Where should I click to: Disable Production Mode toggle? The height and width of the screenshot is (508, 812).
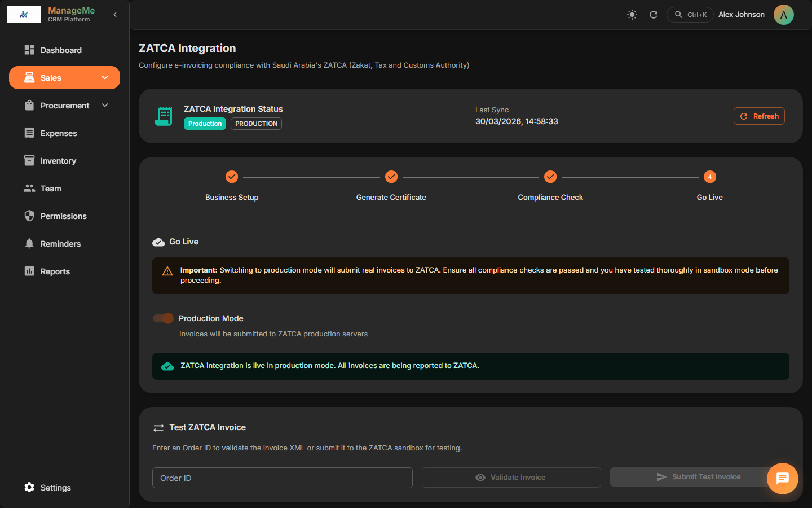(163, 318)
